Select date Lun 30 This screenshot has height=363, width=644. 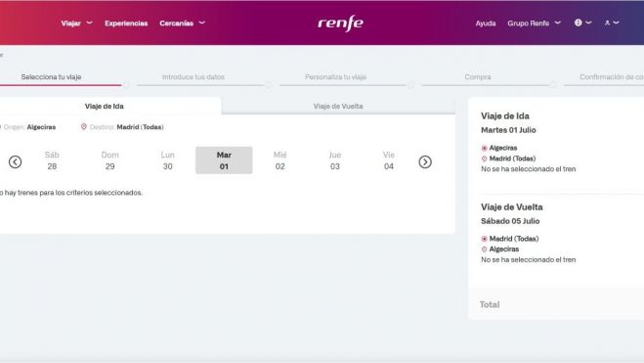point(167,160)
